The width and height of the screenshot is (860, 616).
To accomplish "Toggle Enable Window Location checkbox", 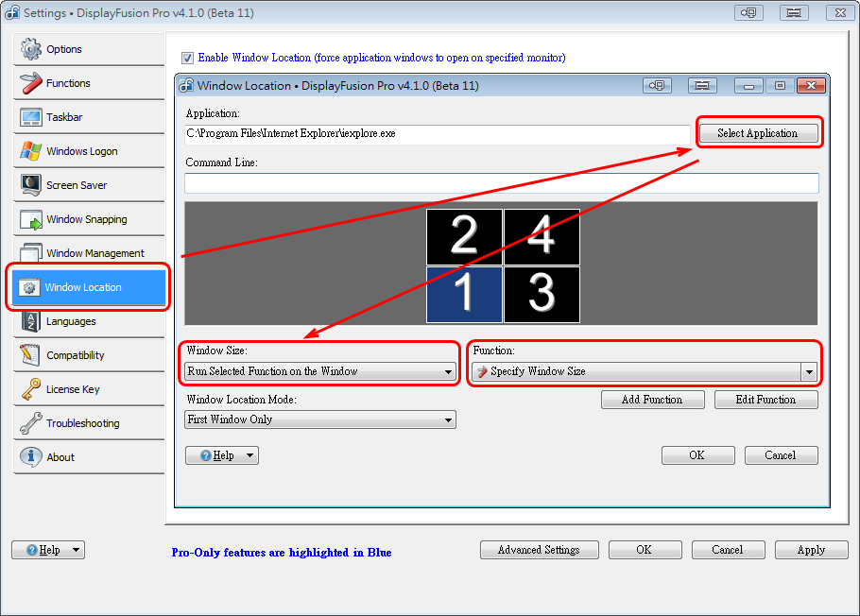I will [187, 58].
